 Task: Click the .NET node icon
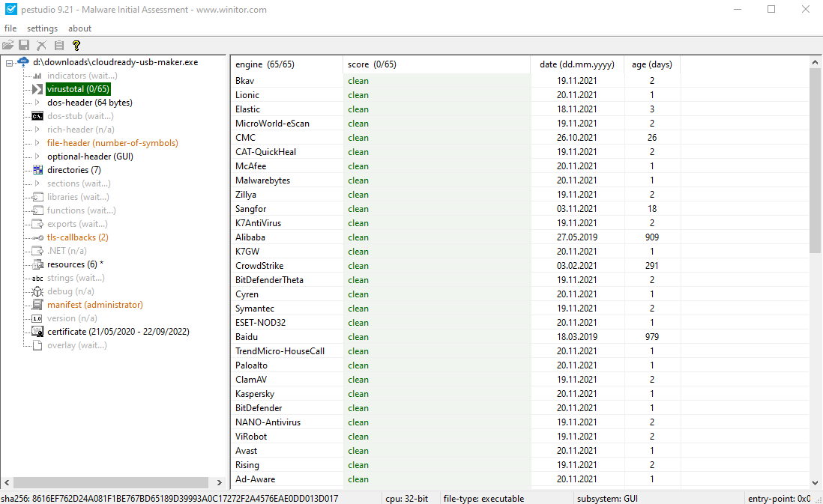click(x=37, y=251)
